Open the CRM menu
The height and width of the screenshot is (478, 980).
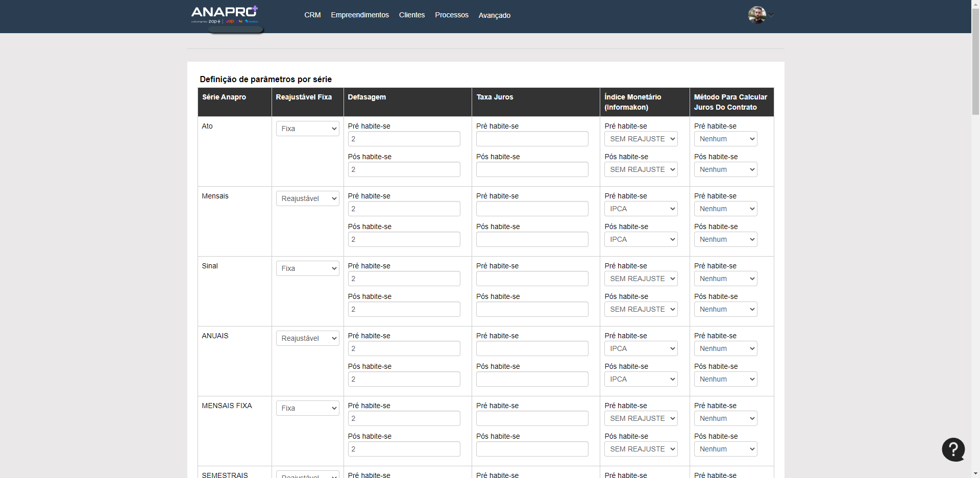coord(312,15)
